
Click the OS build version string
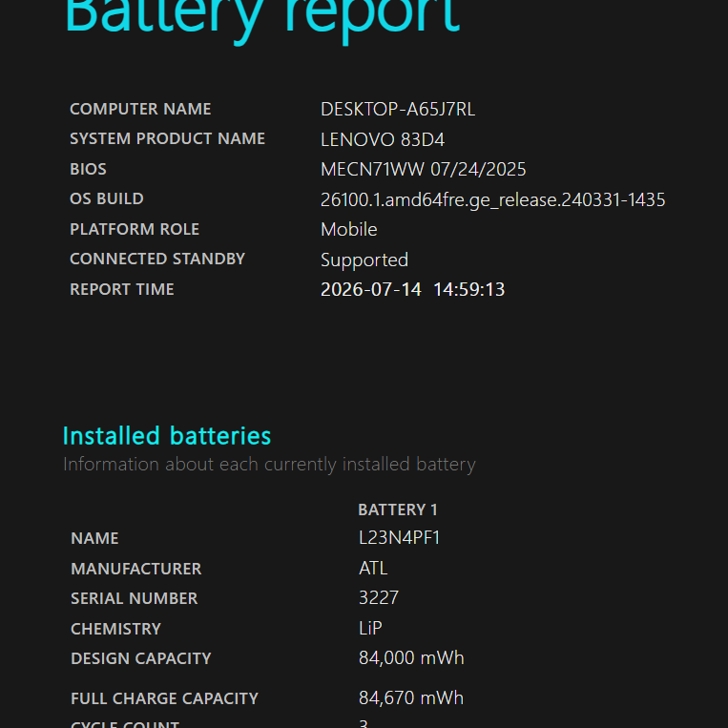pos(493,200)
